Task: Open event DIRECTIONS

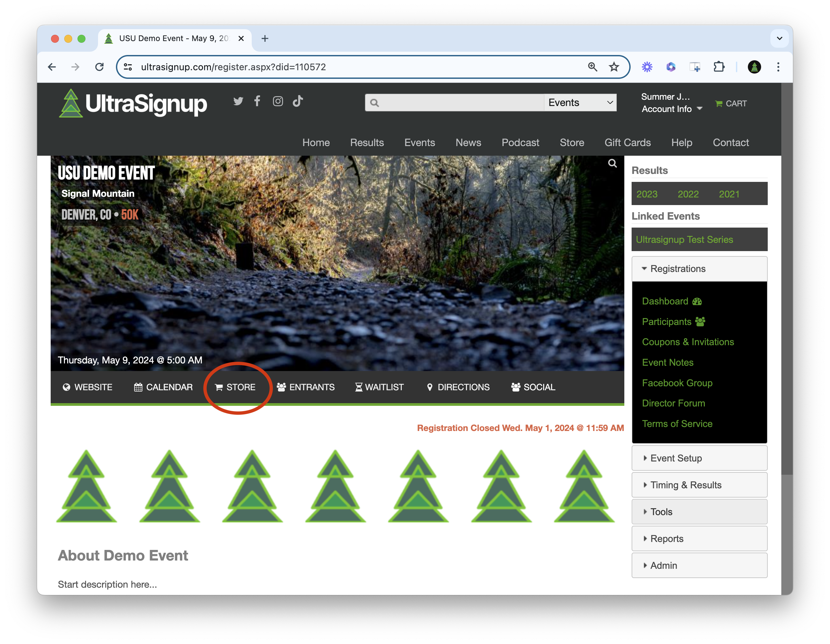Action: coord(458,387)
